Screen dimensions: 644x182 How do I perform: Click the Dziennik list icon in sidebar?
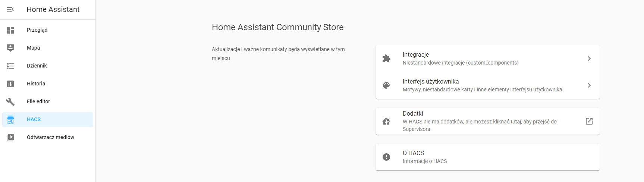click(10, 66)
